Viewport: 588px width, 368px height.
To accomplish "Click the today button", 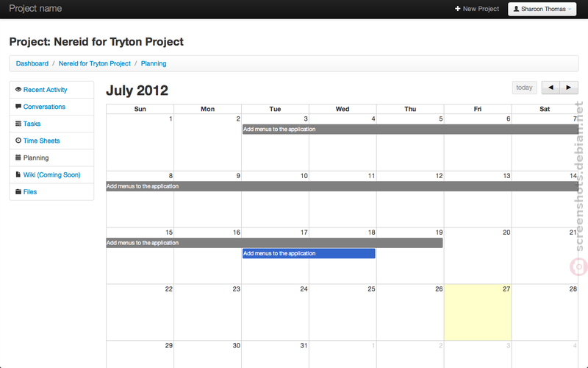I will pos(524,88).
